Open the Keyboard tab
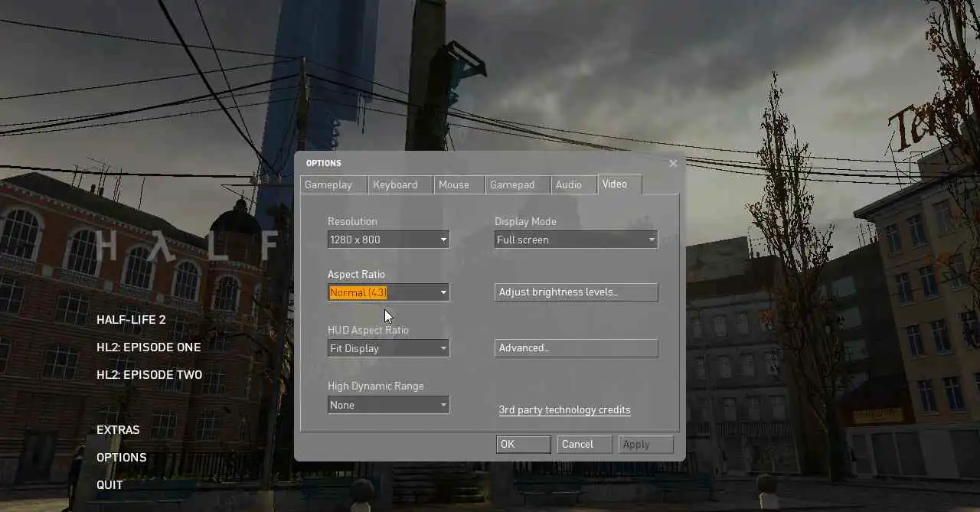Screen dimensions: 980x512 [400, 184]
